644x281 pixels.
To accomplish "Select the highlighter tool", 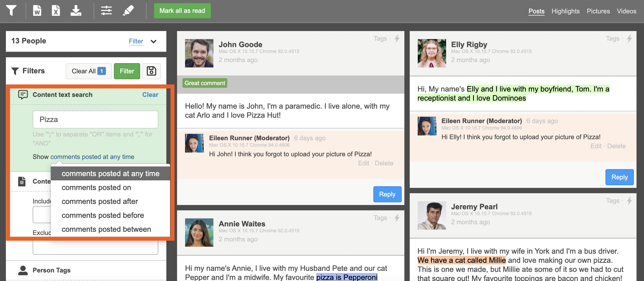I will 128,11.
